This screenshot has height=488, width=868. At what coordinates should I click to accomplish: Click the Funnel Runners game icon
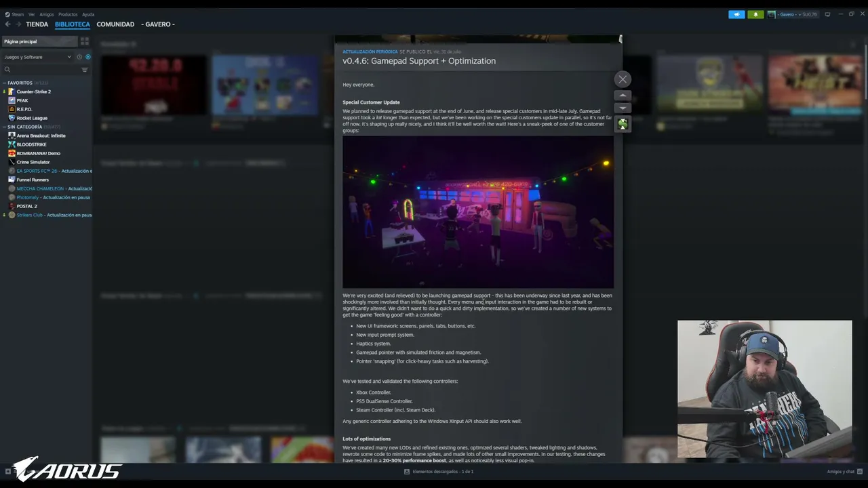(12, 180)
